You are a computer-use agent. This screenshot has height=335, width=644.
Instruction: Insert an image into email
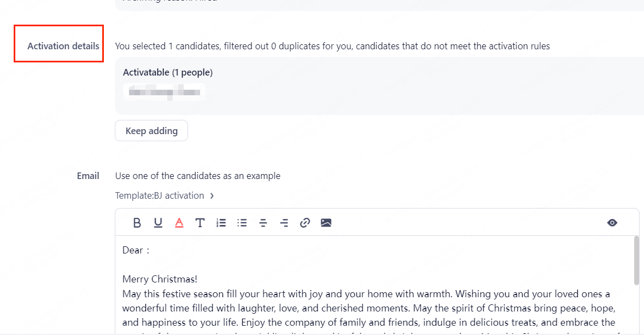[x=326, y=223]
